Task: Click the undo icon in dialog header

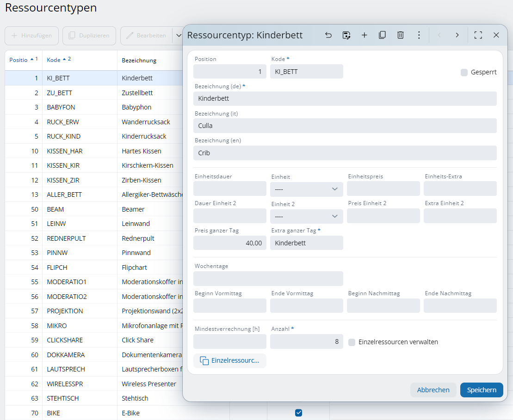Action: pyautogui.click(x=328, y=35)
